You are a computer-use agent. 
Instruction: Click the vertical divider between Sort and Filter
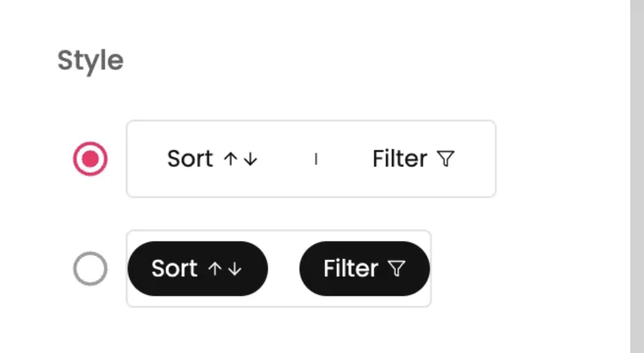316,159
